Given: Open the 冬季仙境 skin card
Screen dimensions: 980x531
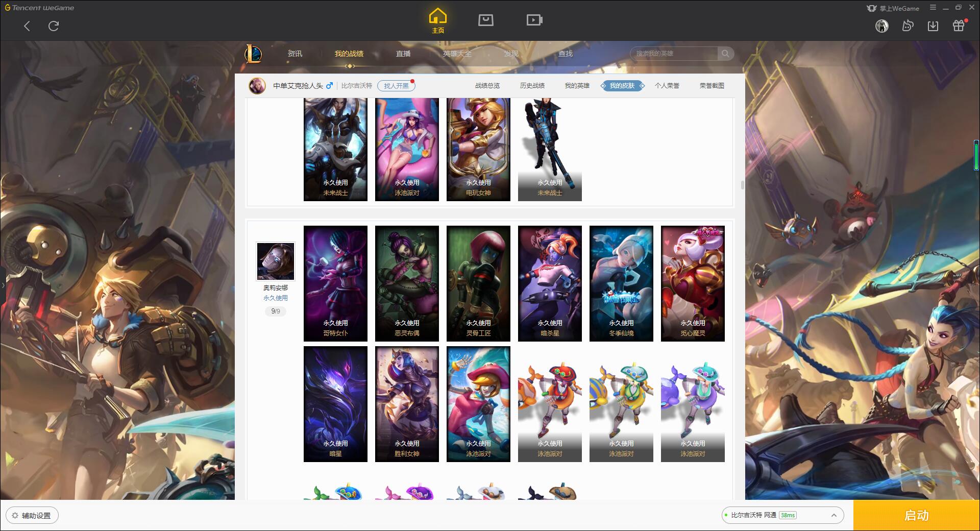Looking at the screenshot, I should point(621,283).
